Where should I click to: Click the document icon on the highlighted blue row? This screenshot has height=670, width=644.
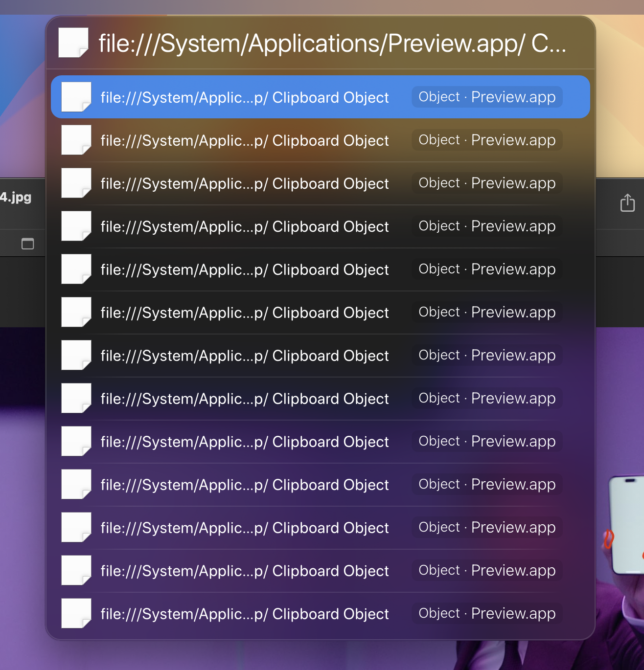click(76, 97)
